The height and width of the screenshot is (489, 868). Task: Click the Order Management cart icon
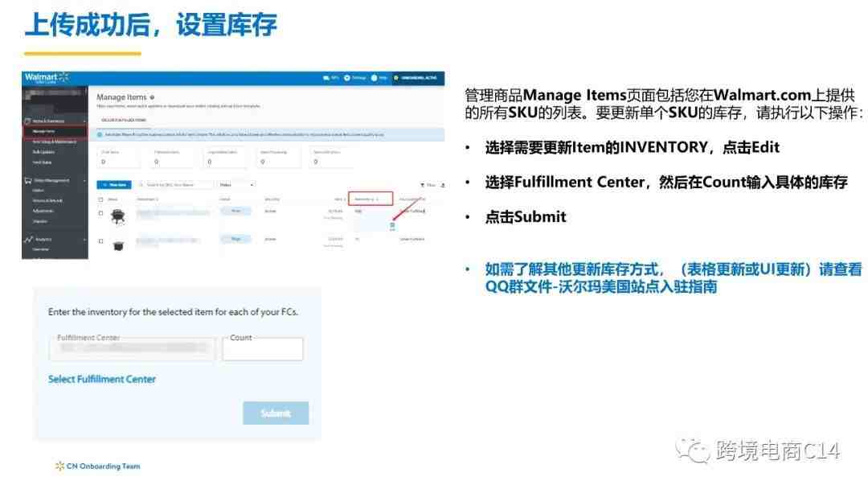(27, 180)
